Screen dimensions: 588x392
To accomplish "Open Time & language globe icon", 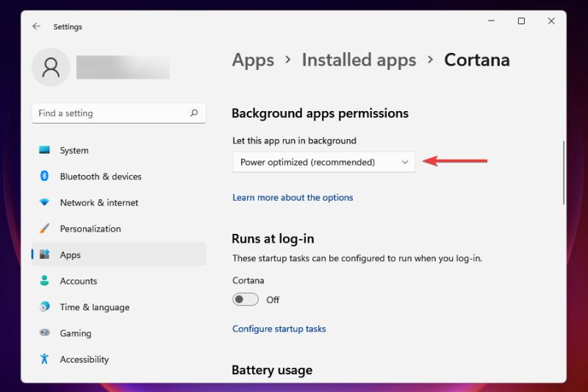I will [45, 307].
